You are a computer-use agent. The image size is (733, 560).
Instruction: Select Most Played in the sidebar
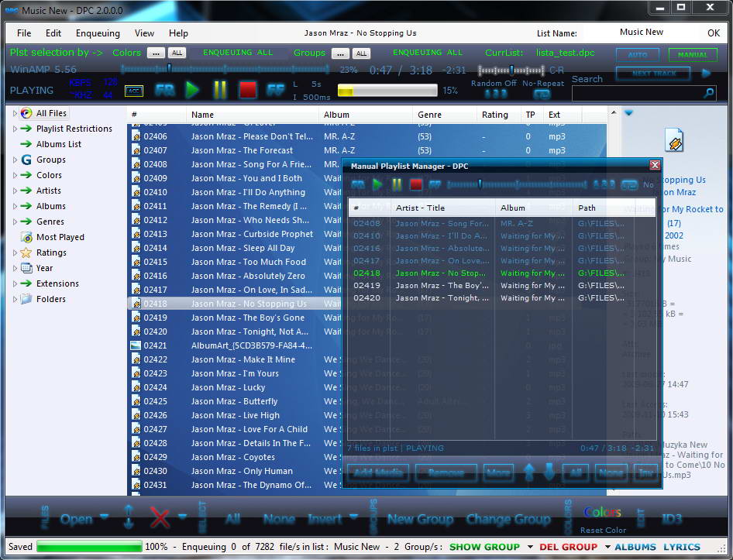pos(60,237)
